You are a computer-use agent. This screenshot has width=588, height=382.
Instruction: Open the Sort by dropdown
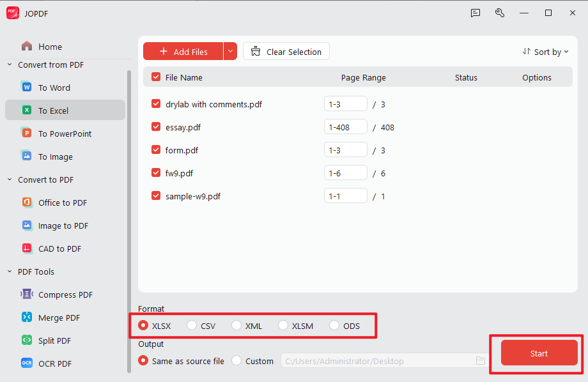pyautogui.click(x=546, y=52)
